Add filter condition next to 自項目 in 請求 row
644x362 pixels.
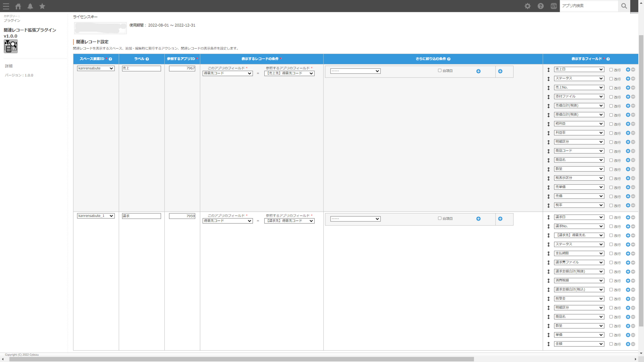pyautogui.click(x=478, y=219)
